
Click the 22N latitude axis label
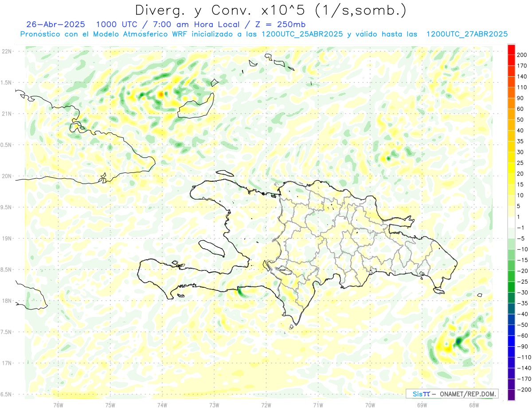click(7, 51)
